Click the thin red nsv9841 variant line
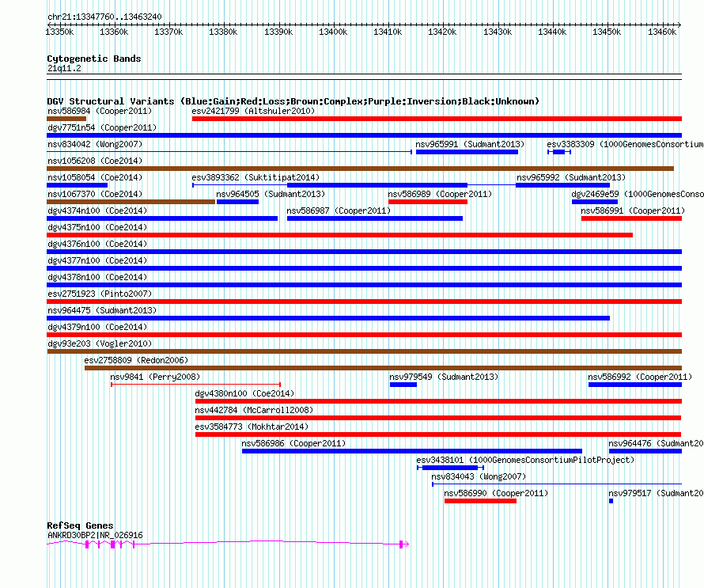The image size is (704, 588). [x=195, y=385]
